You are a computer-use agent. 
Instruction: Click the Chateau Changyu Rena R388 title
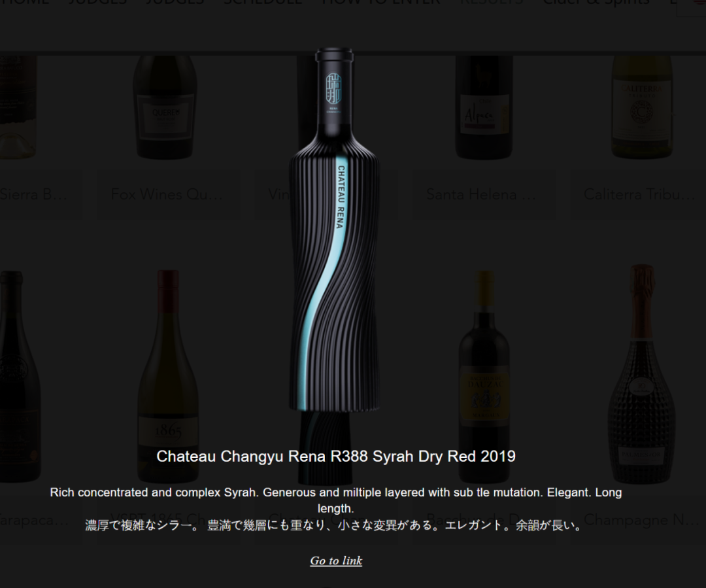(x=336, y=456)
